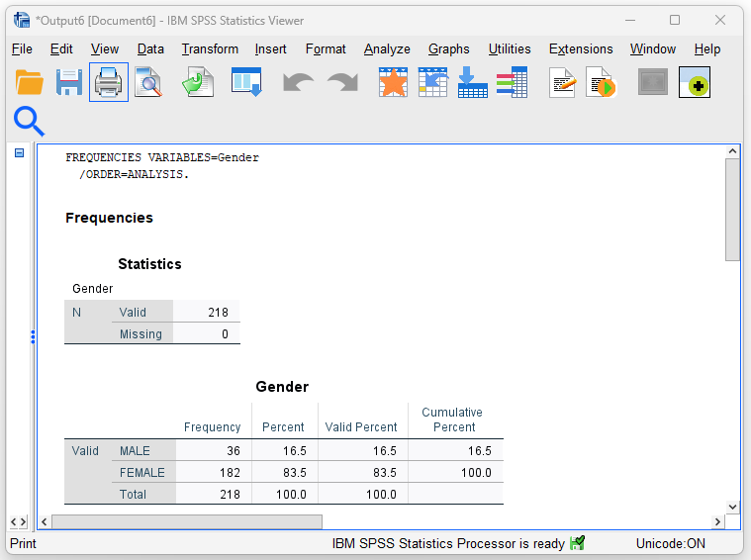This screenshot has height=560, width=751.
Task: Click the scroll left arrow
Action: 45,521
